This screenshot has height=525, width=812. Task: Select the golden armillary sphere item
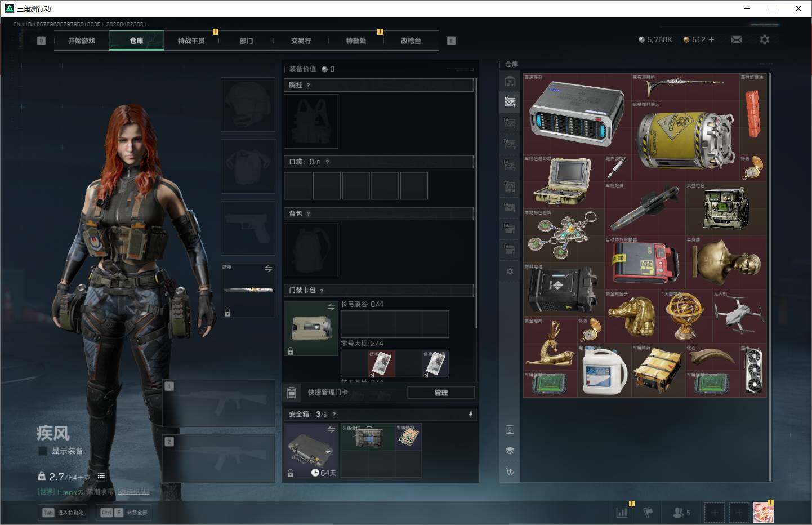point(685,317)
